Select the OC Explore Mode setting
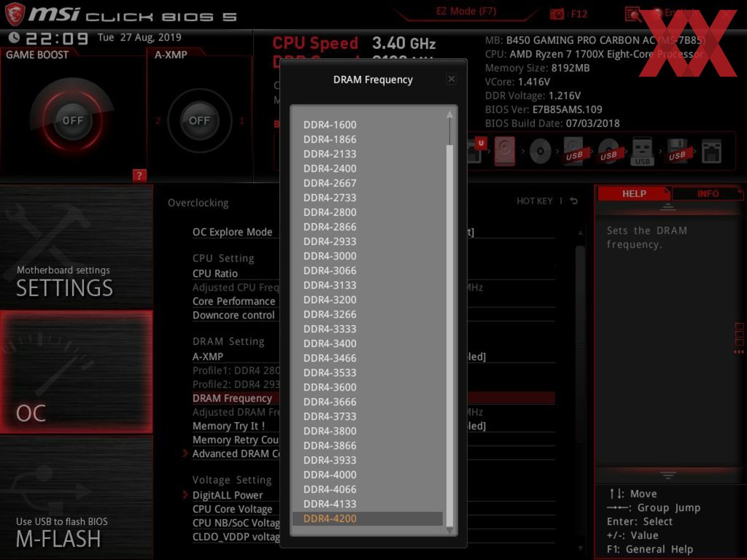The width and height of the screenshot is (747, 560). click(x=232, y=232)
